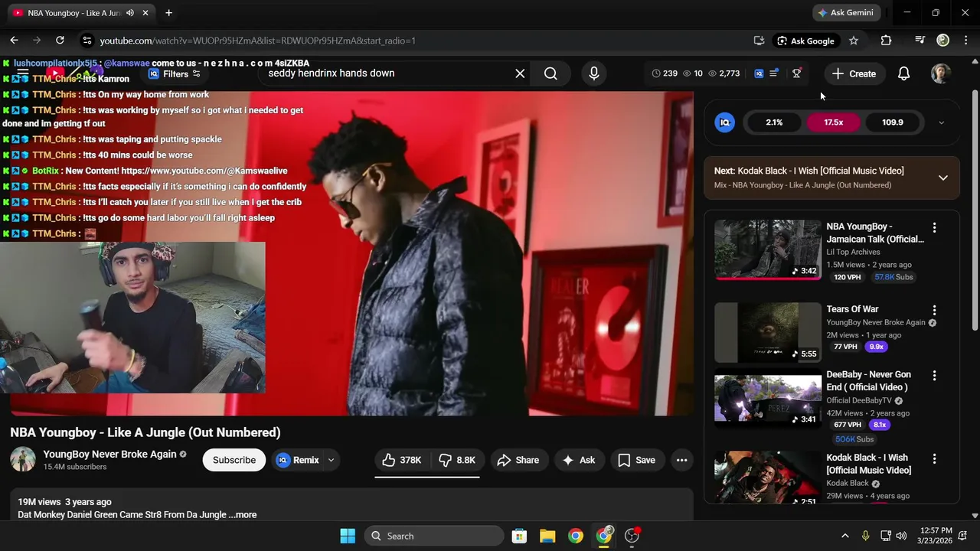Like the video (378K)

pos(402,460)
